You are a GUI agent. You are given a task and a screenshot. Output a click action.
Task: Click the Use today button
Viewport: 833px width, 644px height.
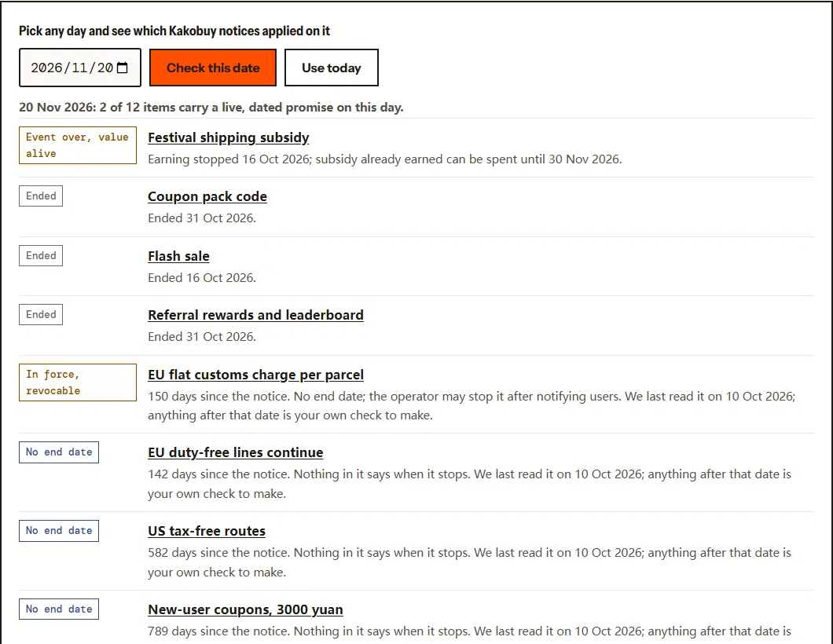pyautogui.click(x=332, y=68)
